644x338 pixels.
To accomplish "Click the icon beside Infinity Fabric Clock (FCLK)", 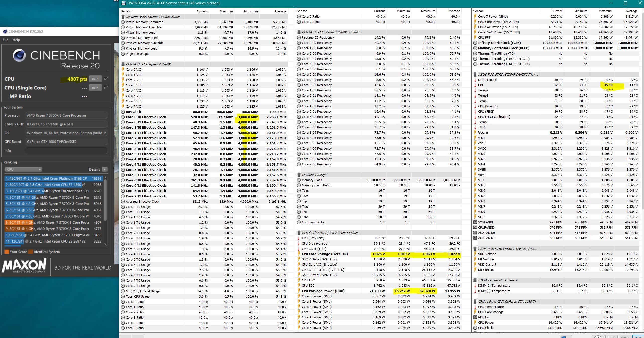I will 475,43.
